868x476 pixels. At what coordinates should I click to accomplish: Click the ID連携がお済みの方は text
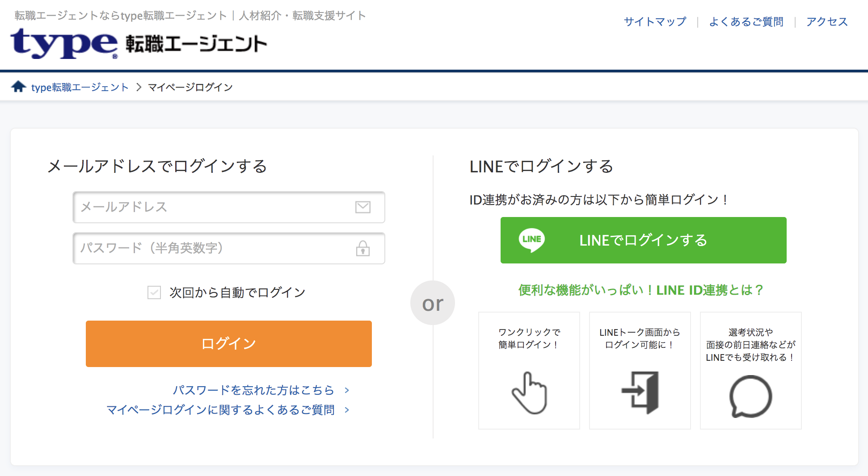point(599,200)
